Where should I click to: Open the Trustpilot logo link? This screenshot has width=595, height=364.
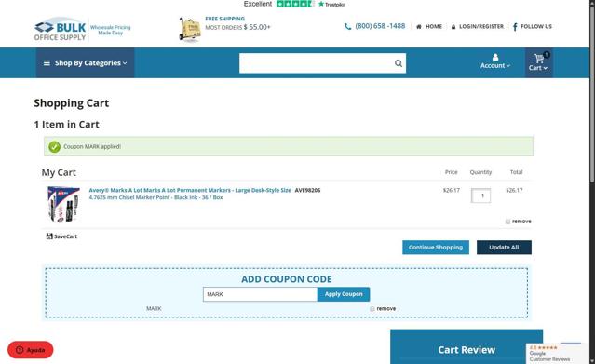point(331,4)
